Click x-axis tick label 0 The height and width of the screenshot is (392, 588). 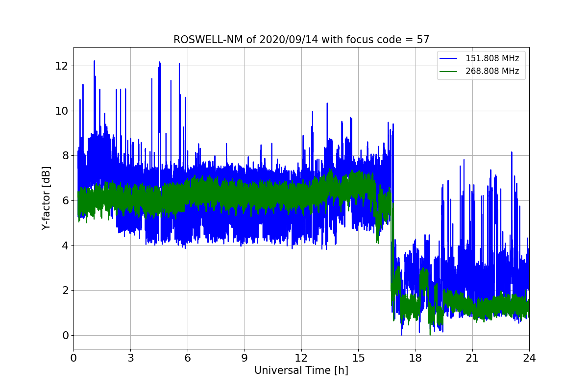[x=73, y=358]
